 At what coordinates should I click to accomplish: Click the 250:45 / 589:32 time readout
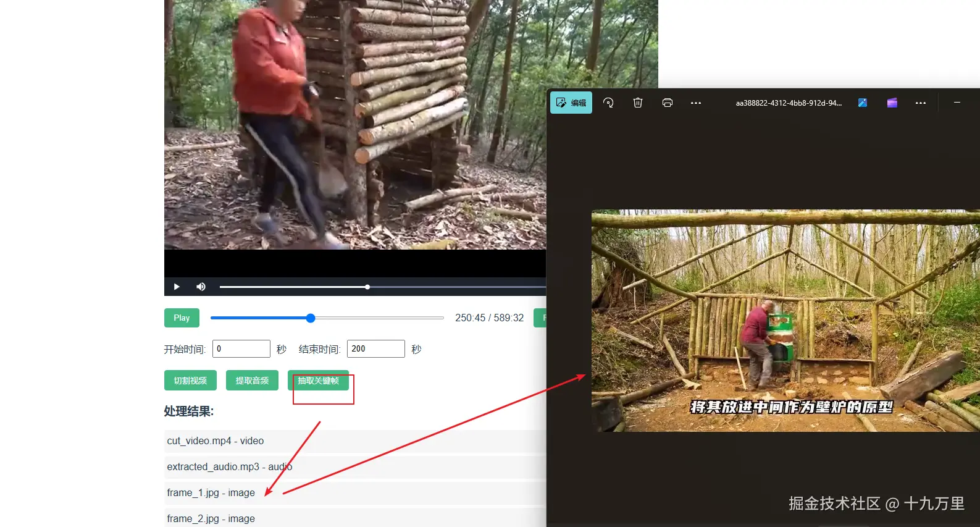tap(490, 318)
